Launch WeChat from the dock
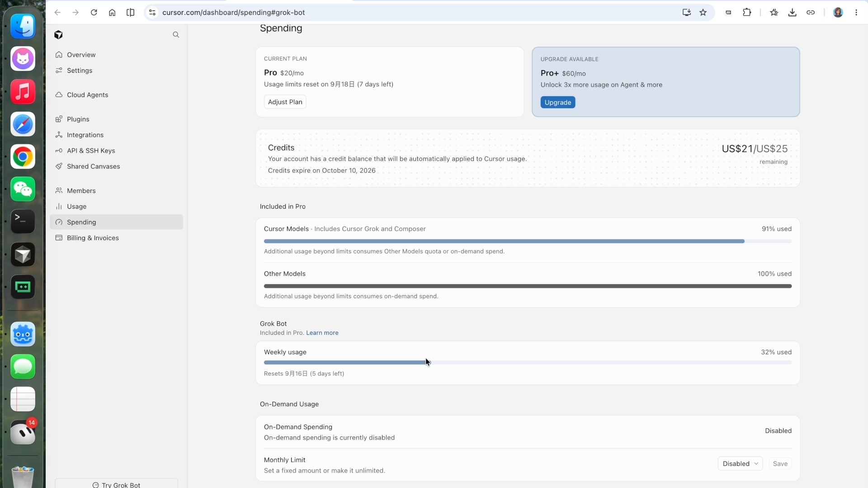The image size is (868, 488). click(23, 189)
